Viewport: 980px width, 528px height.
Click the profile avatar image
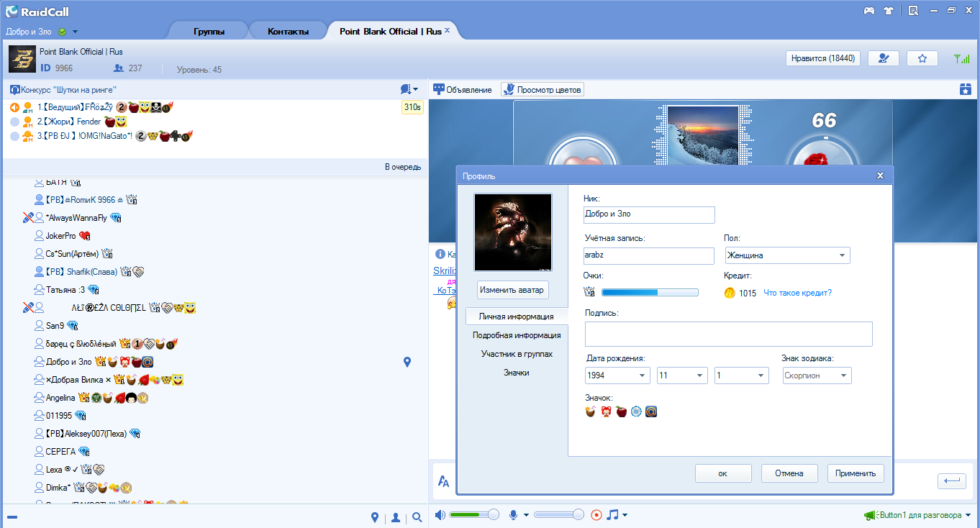(513, 232)
